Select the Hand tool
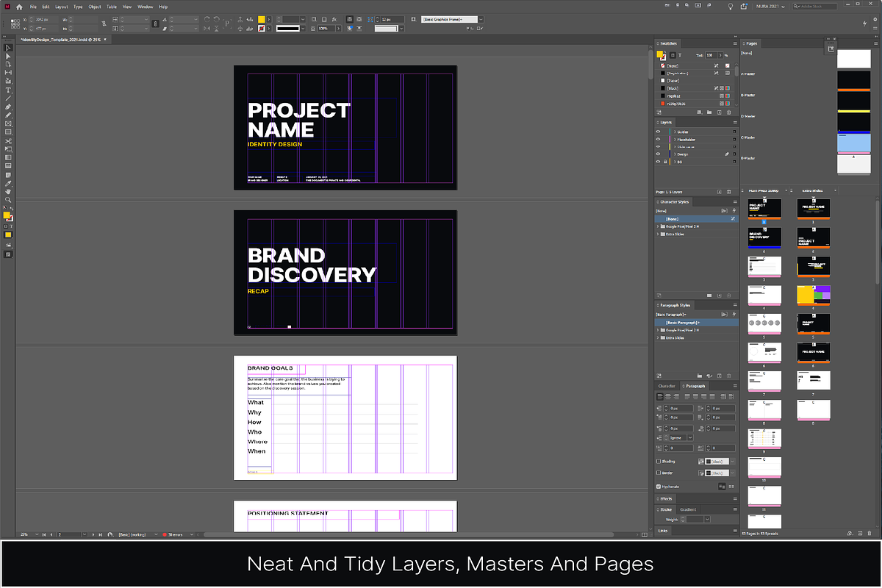The width and height of the screenshot is (882, 588). coord(9,191)
